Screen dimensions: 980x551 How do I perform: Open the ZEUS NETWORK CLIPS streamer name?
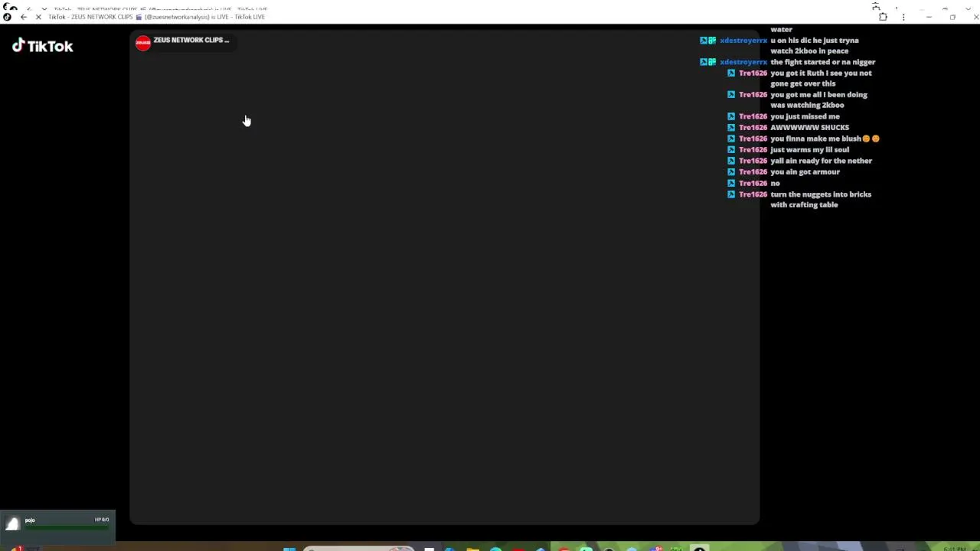[x=191, y=40]
